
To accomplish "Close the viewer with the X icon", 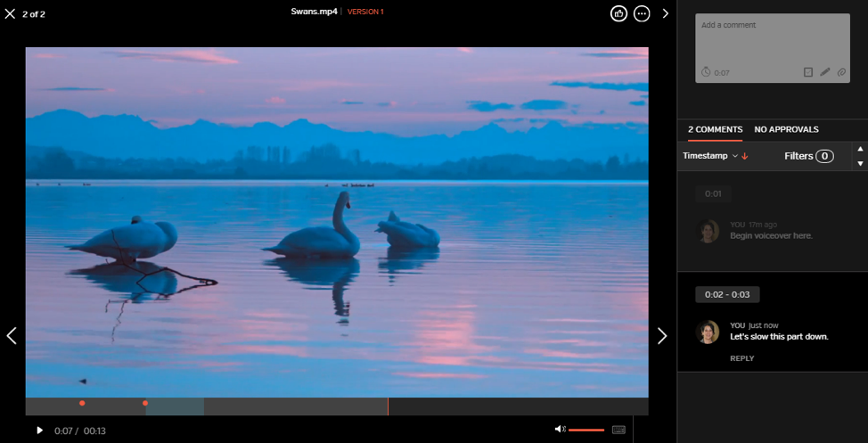I will point(10,14).
